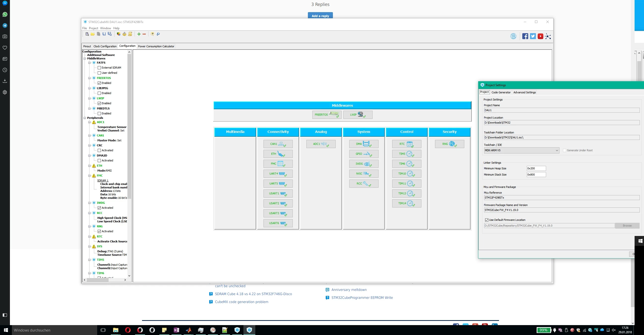
Task: Uncheck FREERTOS Enabled checkbox
Action: point(99,83)
